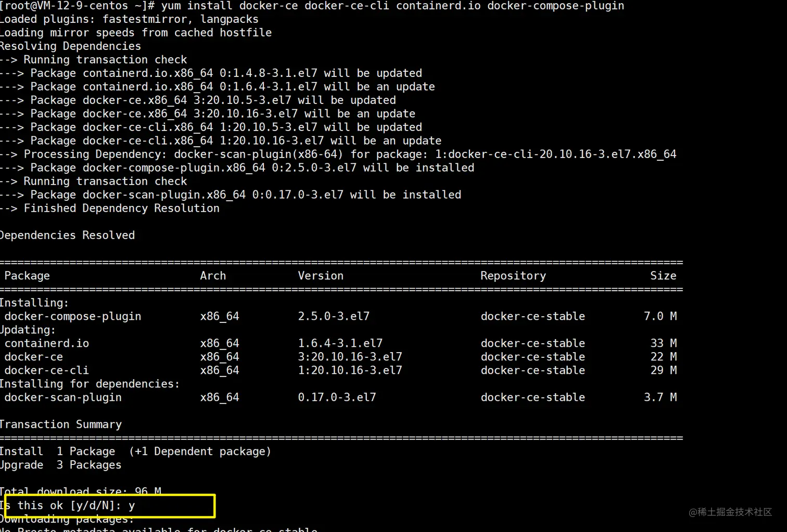The height and width of the screenshot is (532, 787).
Task: Click the 'Loading mirror speeds from cached hostfile' line
Action: coord(136,33)
